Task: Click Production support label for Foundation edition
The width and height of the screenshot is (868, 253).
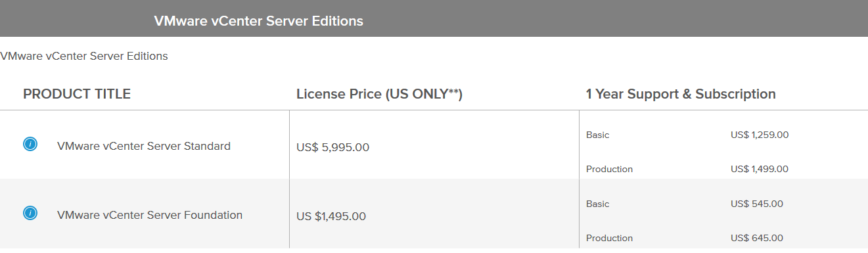Action: pos(609,238)
